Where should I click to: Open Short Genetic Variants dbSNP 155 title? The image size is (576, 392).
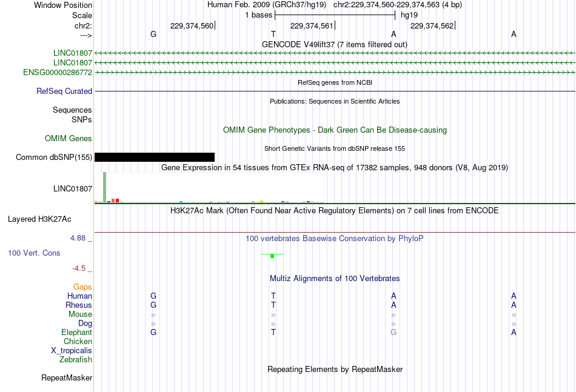click(x=335, y=148)
